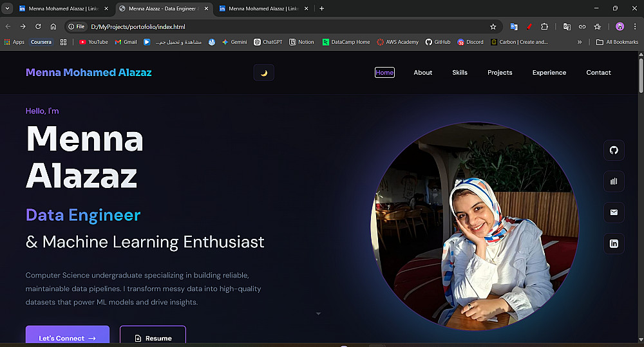Image resolution: width=644 pixels, height=347 pixels.
Task: Click the browser home icon
Action: 53,26
